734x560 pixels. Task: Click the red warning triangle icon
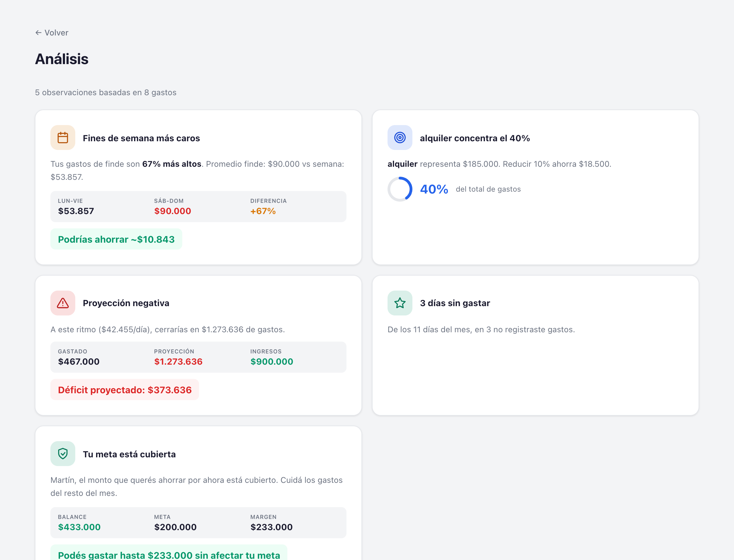point(63,303)
